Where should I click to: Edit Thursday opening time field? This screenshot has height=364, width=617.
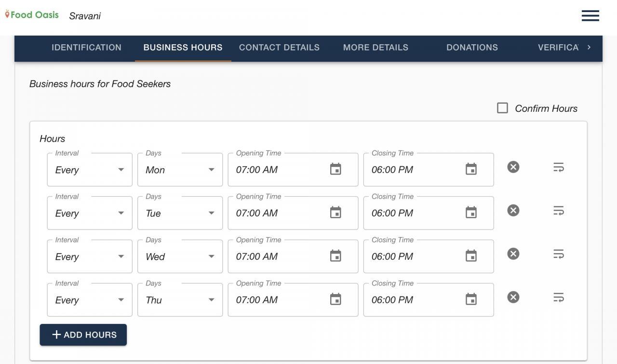[293, 300]
